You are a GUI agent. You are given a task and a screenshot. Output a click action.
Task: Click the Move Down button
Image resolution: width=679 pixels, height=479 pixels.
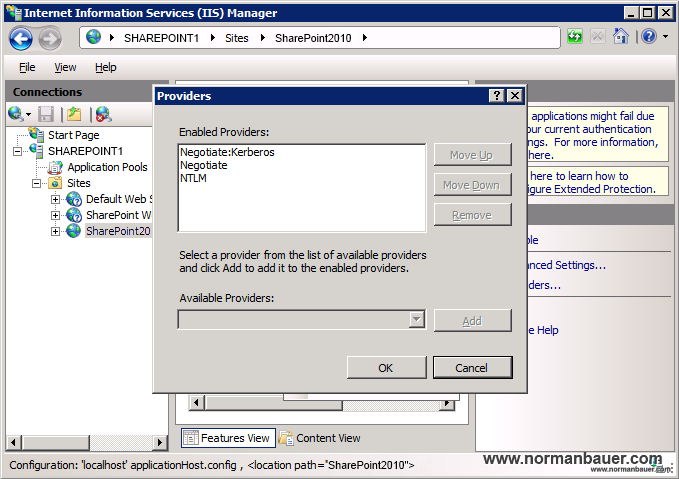[472, 185]
